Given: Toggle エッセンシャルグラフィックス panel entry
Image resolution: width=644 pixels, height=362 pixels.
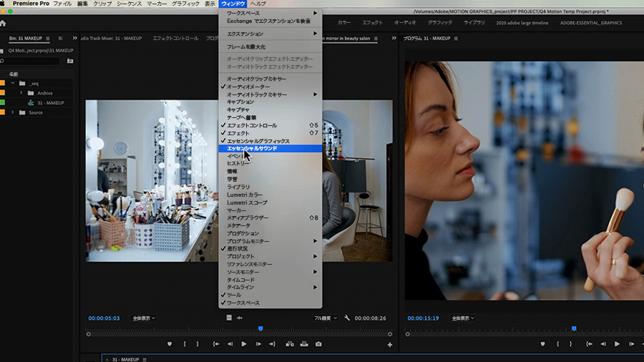Looking at the screenshot, I should point(270,141).
